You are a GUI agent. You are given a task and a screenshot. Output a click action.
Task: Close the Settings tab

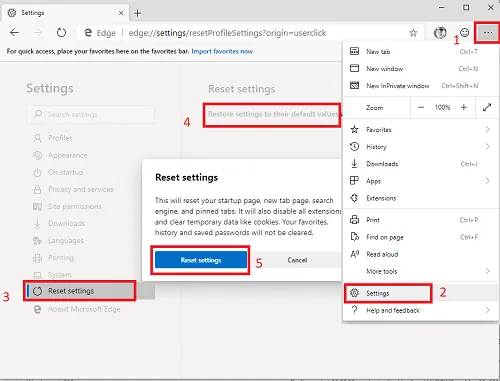point(121,13)
